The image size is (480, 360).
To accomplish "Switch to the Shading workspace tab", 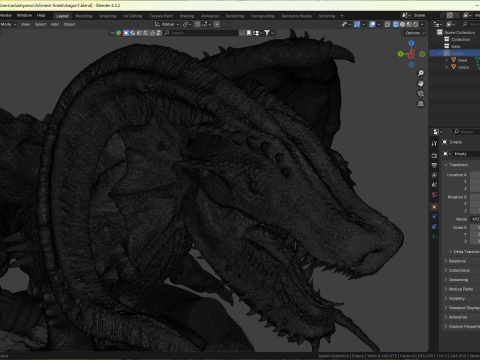I will (x=187, y=16).
